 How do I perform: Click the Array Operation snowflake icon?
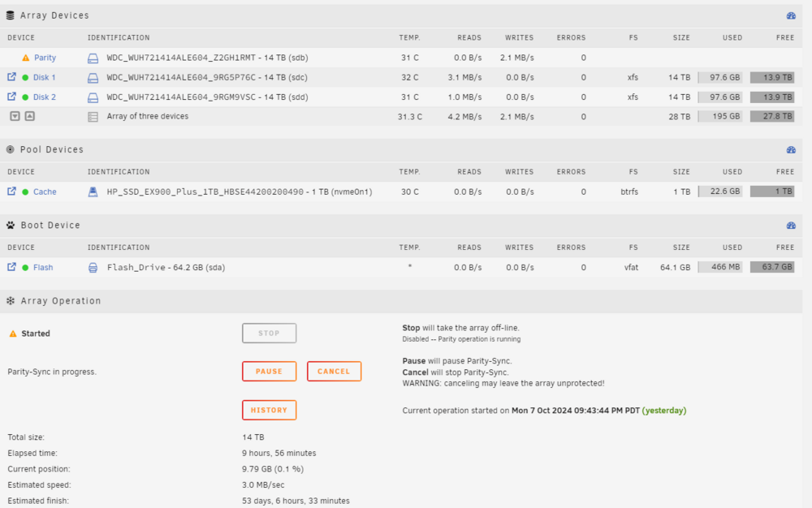coord(11,300)
